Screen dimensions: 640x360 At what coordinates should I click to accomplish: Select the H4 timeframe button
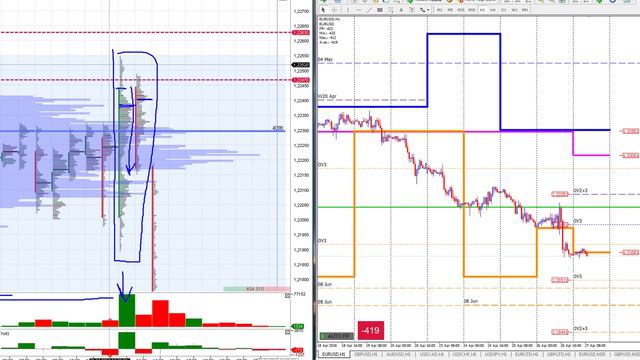(493, 10)
